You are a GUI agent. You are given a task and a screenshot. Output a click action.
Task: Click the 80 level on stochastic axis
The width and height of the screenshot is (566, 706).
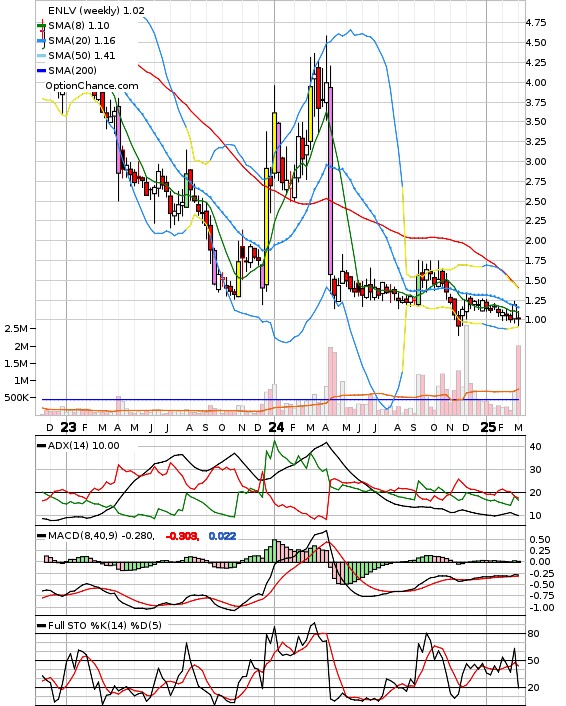(x=534, y=634)
